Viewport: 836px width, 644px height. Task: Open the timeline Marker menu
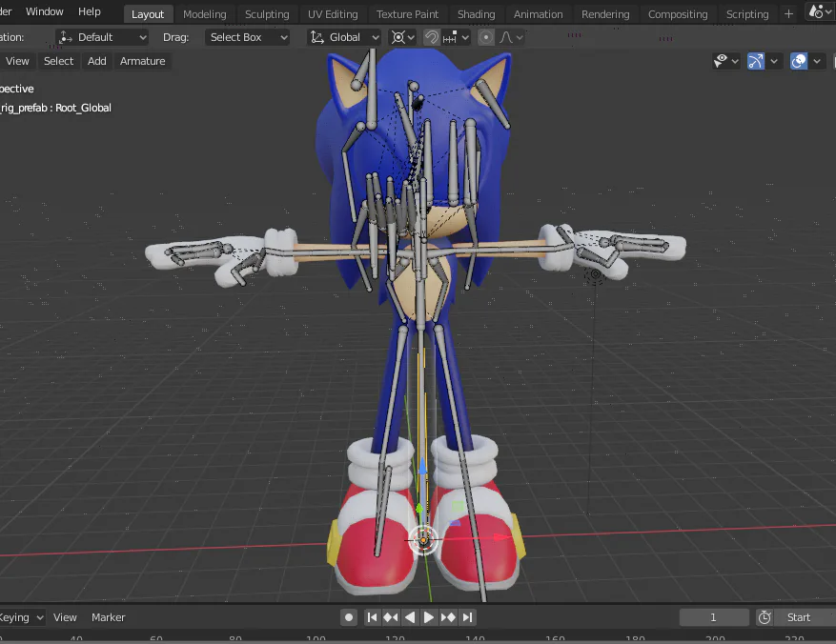(109, 617)
